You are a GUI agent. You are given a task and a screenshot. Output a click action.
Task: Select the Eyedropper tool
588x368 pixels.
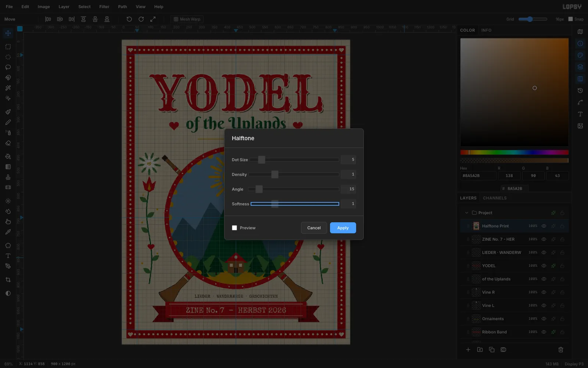pos(8,232)
